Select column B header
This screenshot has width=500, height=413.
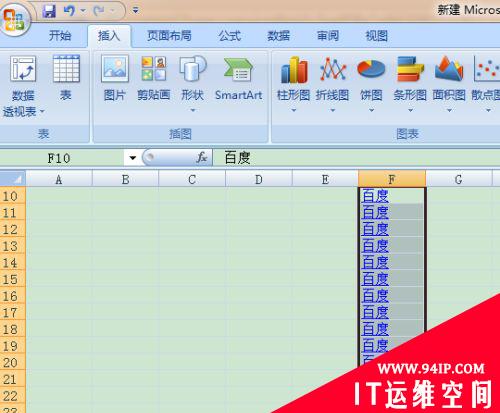tap(125, 179)
